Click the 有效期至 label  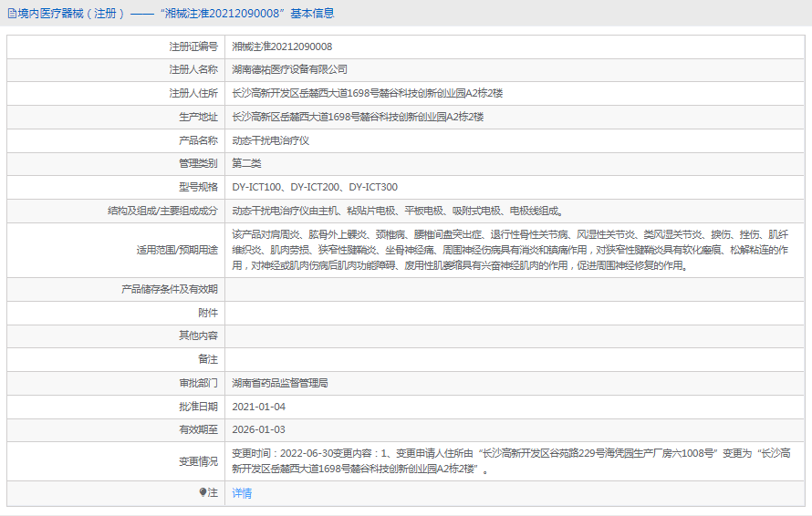click(x=198, y=429)
